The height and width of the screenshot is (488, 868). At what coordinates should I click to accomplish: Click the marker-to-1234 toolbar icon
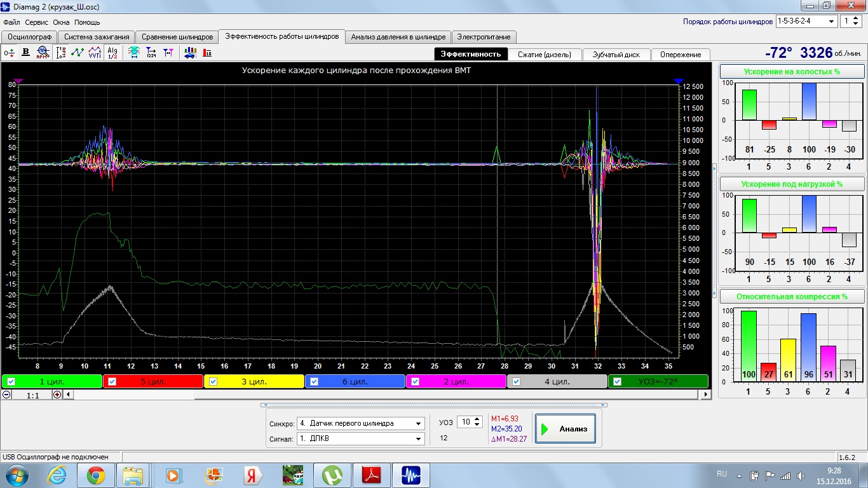(151, 52)
